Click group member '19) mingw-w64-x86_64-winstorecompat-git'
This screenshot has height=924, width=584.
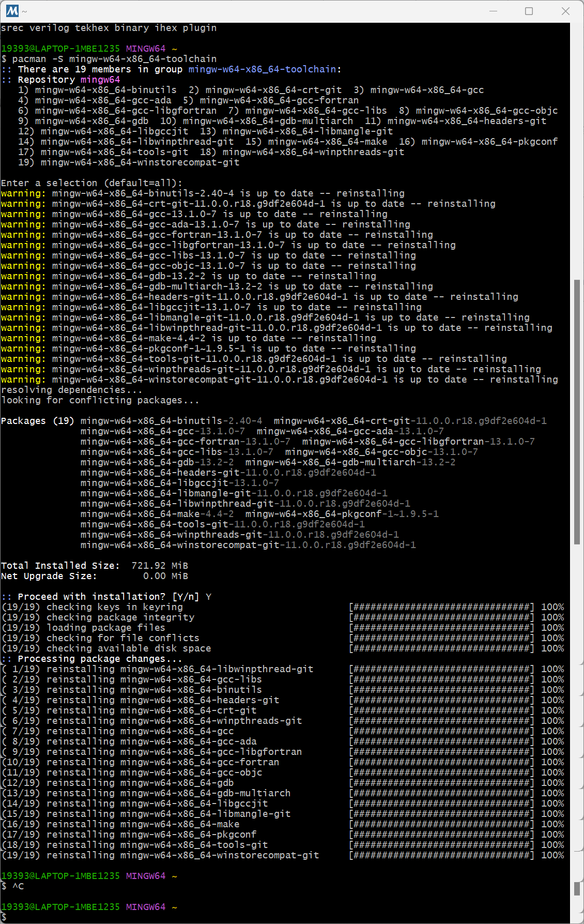click(x=129, y=162)
